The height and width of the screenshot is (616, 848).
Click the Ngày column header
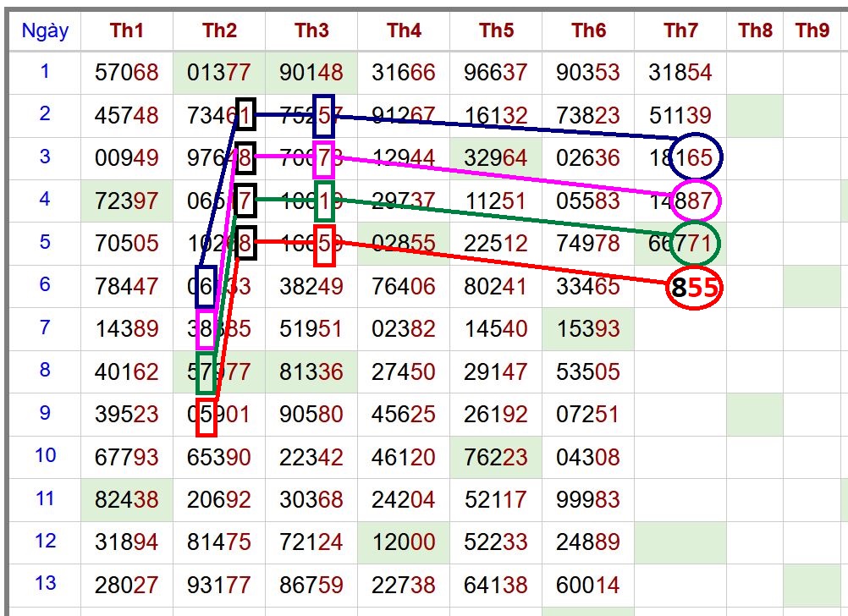[45, 30]
